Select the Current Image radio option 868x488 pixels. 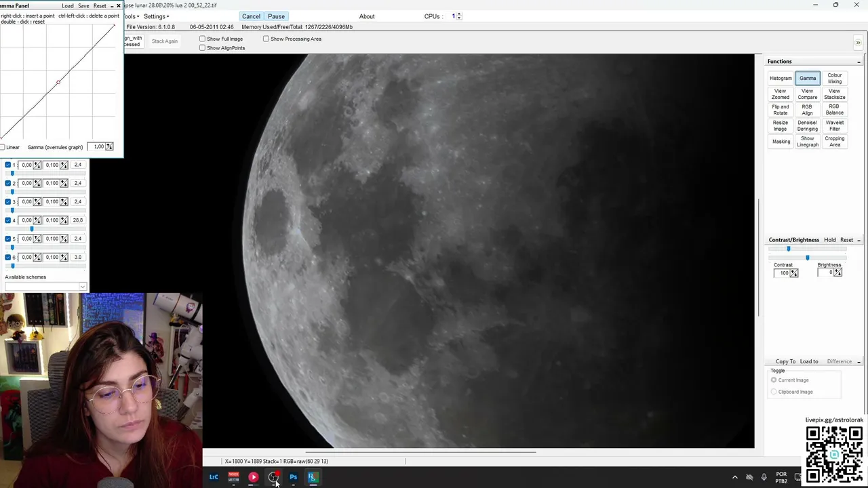pyautogui.click(x=774, y=380)
